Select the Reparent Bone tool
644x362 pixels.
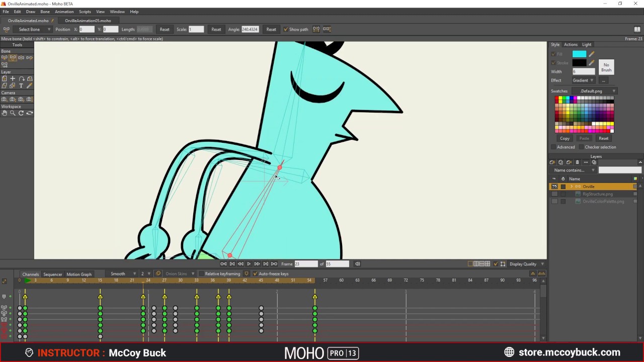30,58
